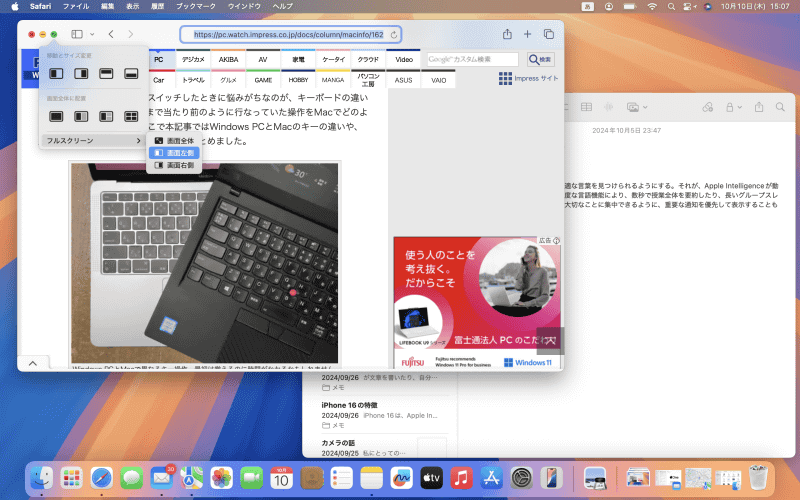
Task: Launch Music from the Dock
Action: point(461,478)
